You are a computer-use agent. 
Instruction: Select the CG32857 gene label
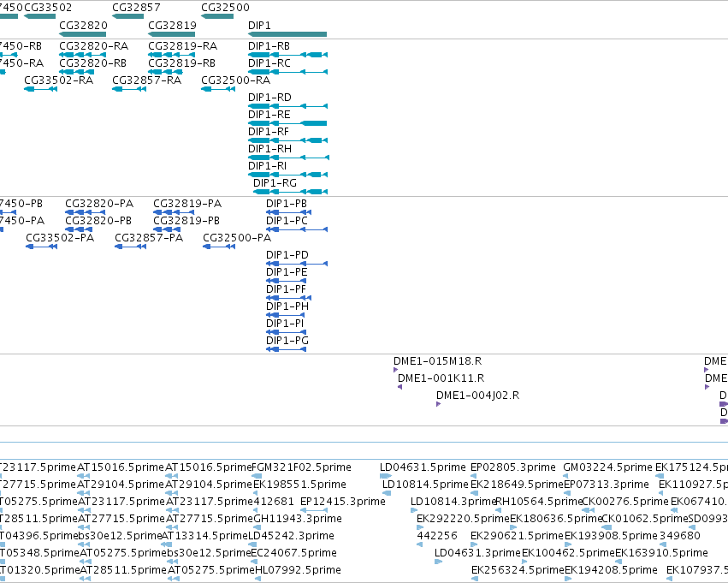[136, 8]
